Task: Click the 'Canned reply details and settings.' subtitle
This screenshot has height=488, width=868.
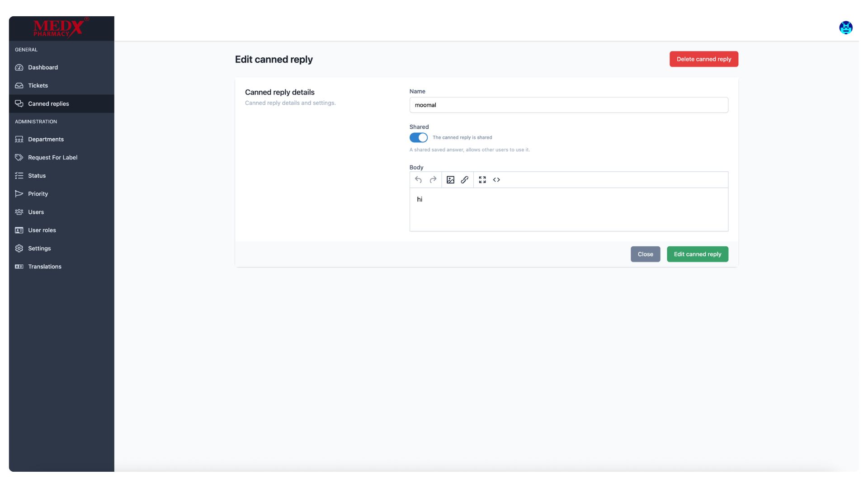Action: (290, 103)
